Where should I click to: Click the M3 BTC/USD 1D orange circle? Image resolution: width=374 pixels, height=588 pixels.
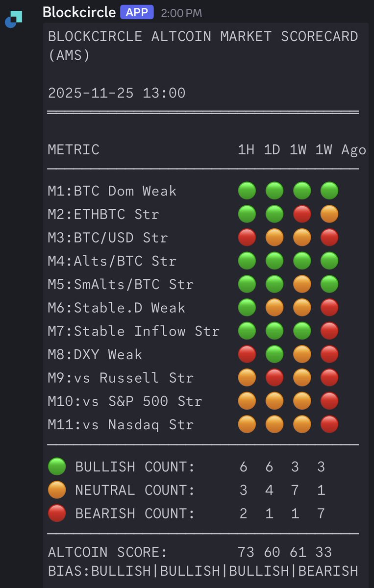click(274, 238)
